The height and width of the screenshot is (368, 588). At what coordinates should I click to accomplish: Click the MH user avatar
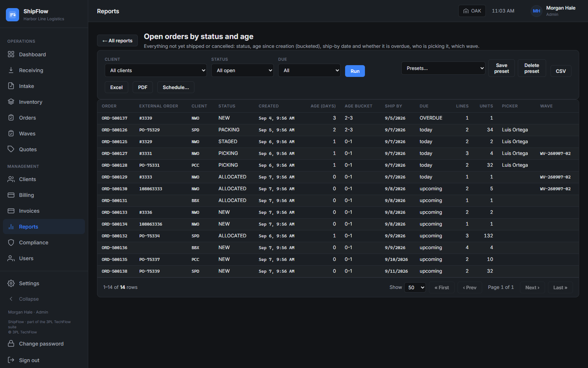[x=537, y=11]
